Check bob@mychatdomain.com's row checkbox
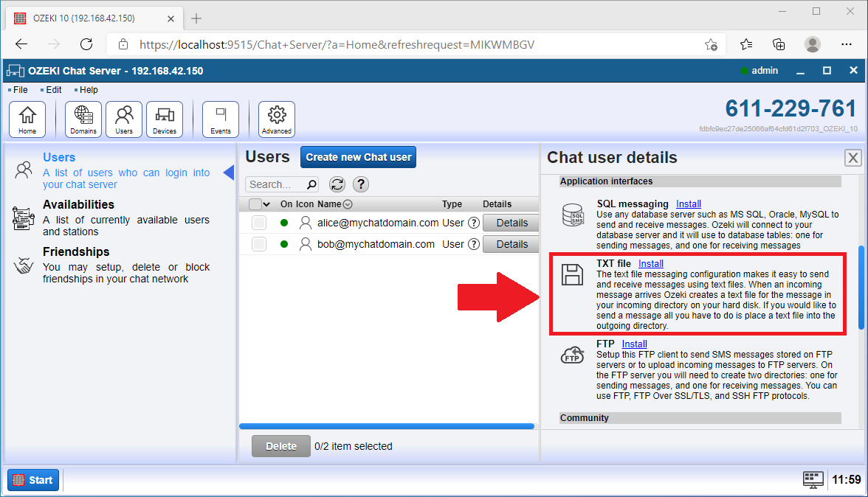The image size is (868, 497). [x=259, y=244]
